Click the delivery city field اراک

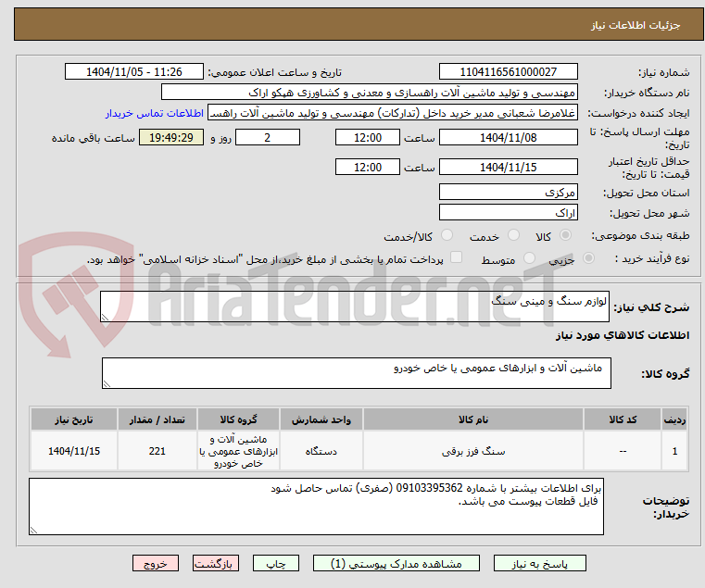pos(508,212)
